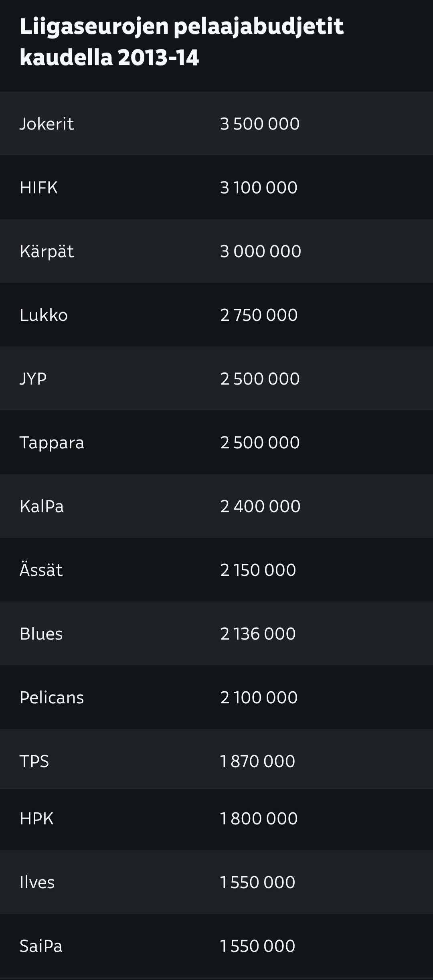Select the JYP team name
The width and height of the screenshot is (433, 980).
click(33, 379)
